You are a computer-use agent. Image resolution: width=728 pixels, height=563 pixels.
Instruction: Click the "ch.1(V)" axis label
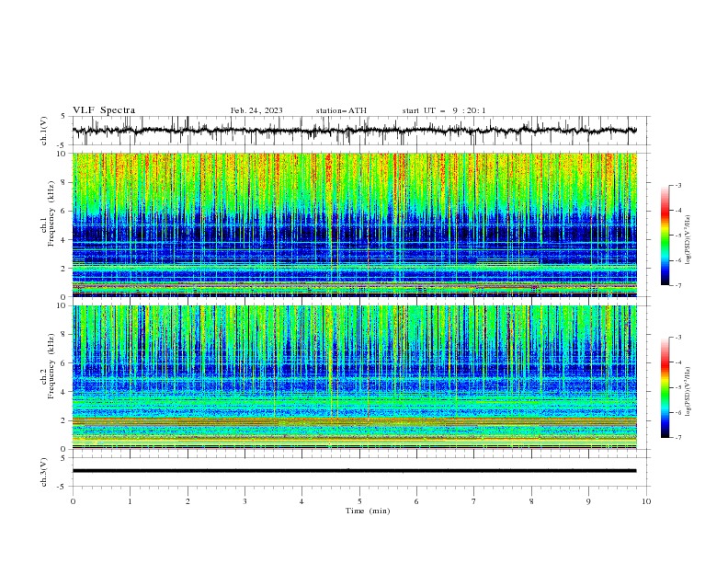tap(44, 131)
